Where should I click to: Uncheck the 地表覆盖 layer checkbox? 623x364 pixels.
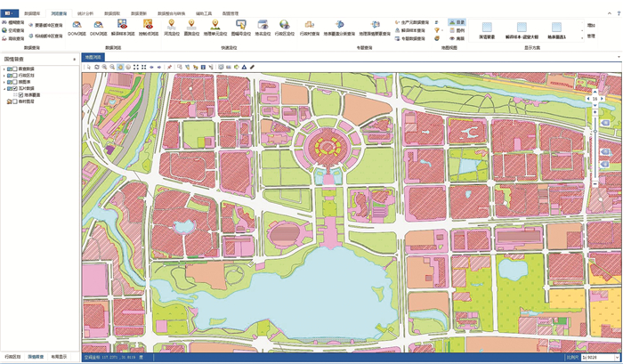(20, 94)
